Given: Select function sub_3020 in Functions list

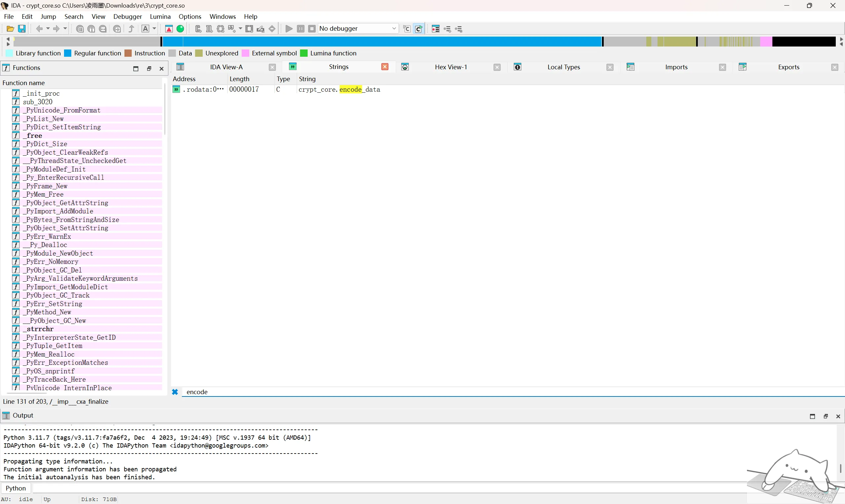Looking at the screenshot, I should (x=37, y=102).
